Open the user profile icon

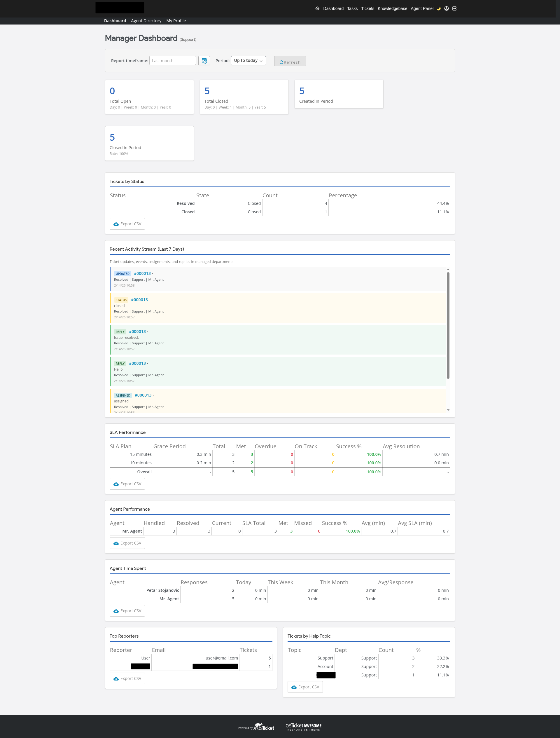click(x=446, y=9)
